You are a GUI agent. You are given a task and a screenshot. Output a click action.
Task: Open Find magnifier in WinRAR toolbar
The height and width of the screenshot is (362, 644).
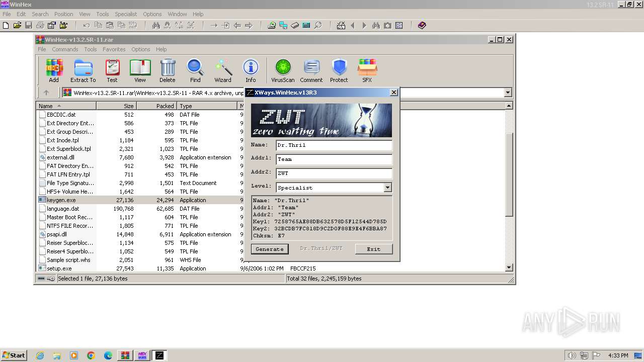pyautogui.click(x=195, y=71)
